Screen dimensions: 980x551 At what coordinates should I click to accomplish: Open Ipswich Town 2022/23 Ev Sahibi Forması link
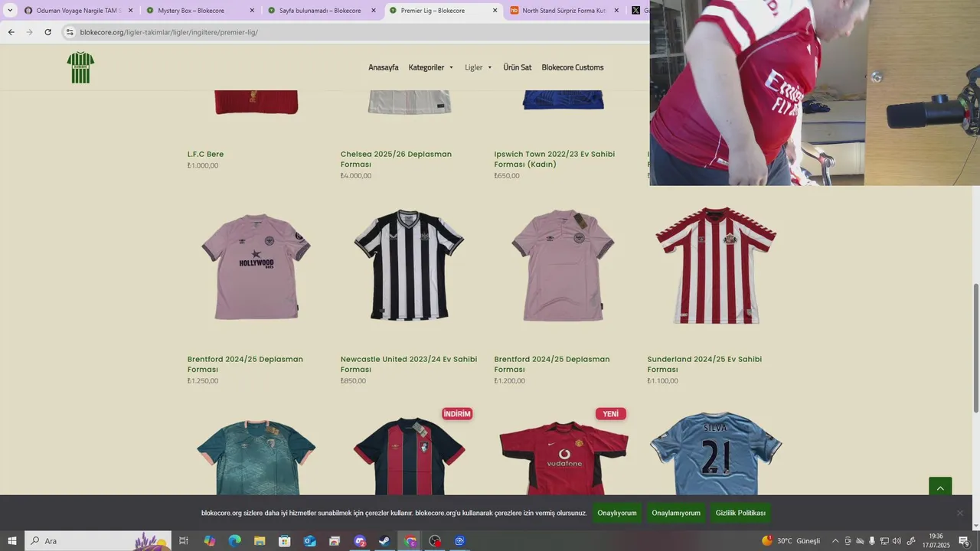(x=554, y=159)
